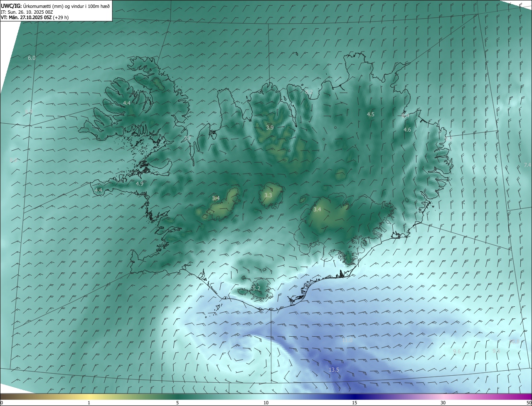Click the 13.5 value offshore
This screenshot has height=406, width=532.
point(334,369)
